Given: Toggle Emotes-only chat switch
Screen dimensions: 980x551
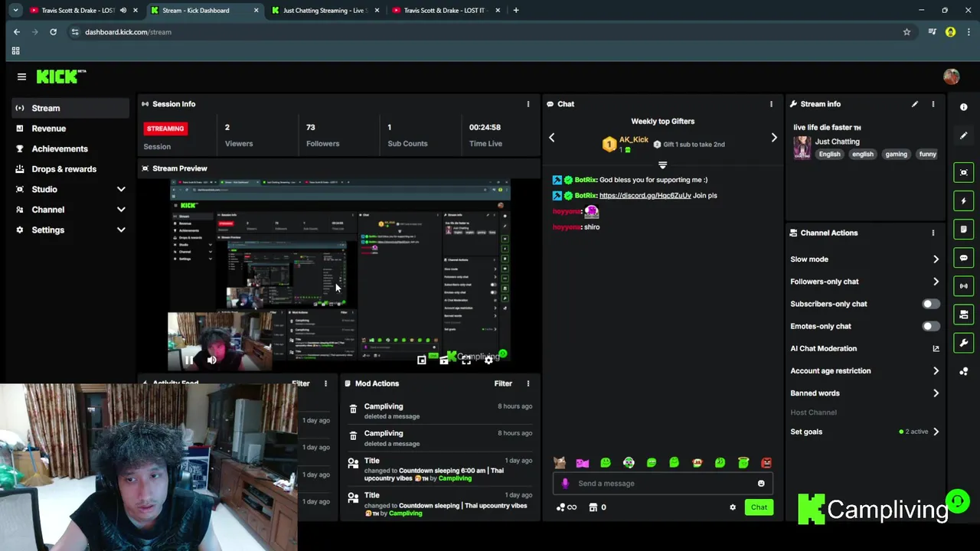Looking at the screenshot, I should (931, 326).
